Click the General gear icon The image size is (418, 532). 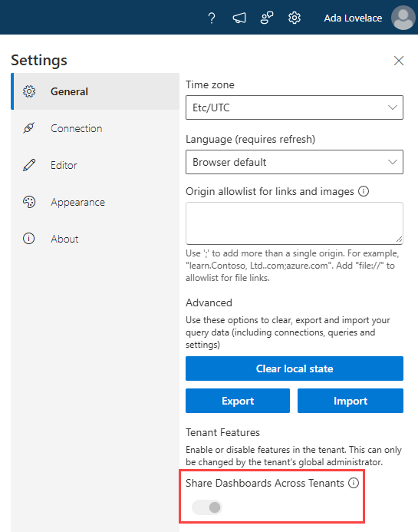pos(29,91)
